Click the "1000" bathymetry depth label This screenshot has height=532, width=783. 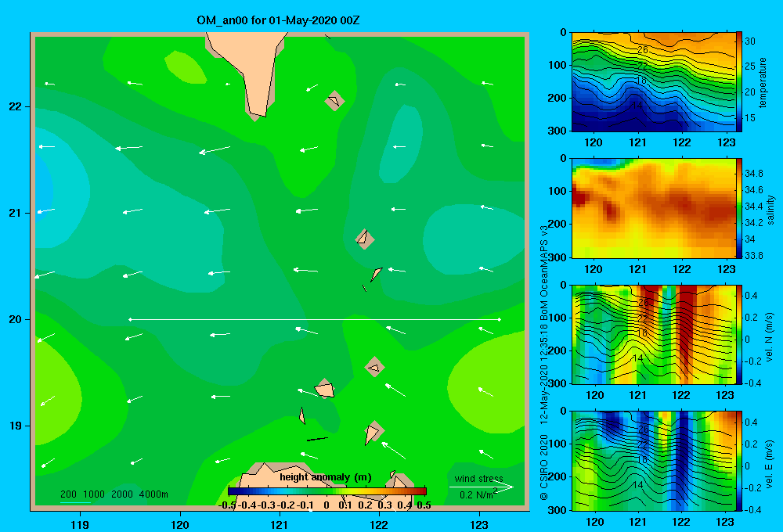point(94,494)
